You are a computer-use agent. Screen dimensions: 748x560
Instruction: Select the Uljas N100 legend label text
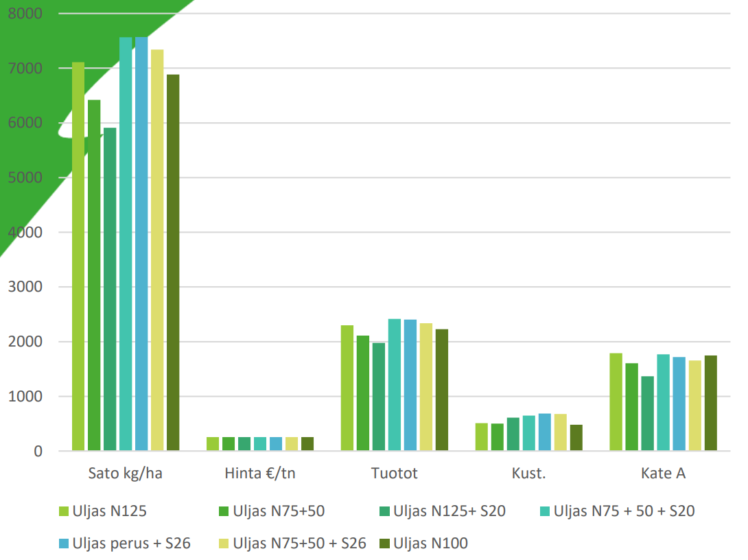430,544
